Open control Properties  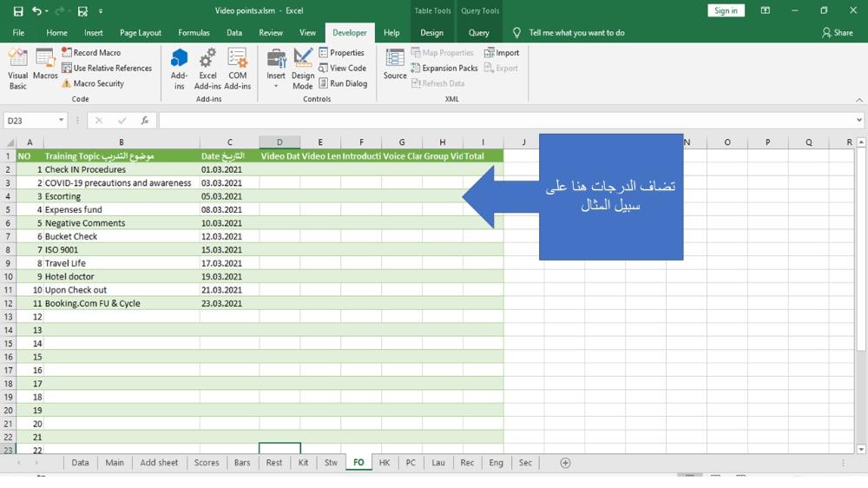point(341,53)
